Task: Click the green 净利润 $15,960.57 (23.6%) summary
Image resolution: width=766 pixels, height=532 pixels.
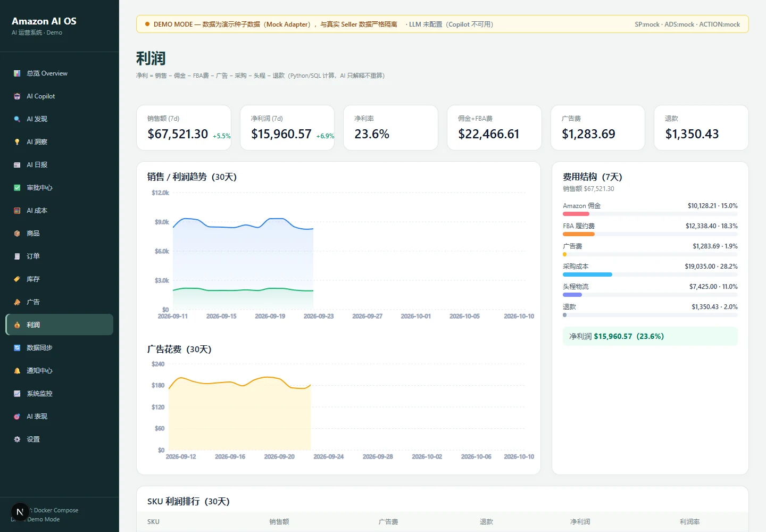Action: coord(650,336)
